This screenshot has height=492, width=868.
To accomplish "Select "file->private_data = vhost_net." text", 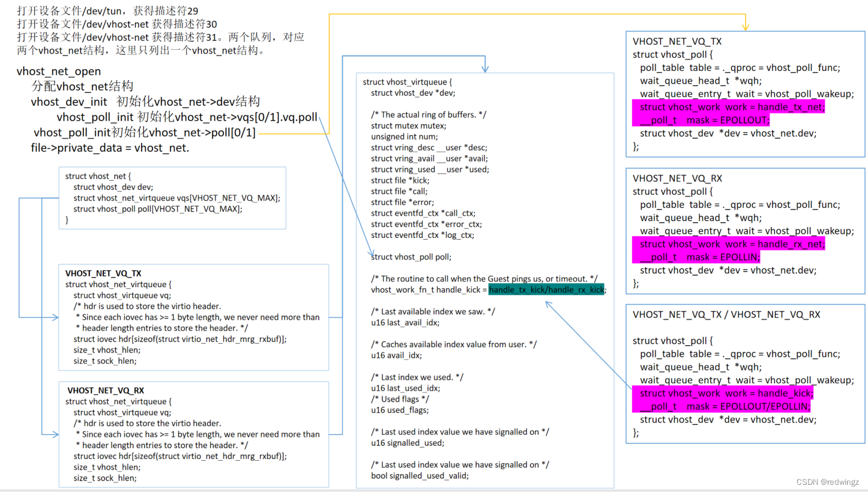I will pos(110,147).
